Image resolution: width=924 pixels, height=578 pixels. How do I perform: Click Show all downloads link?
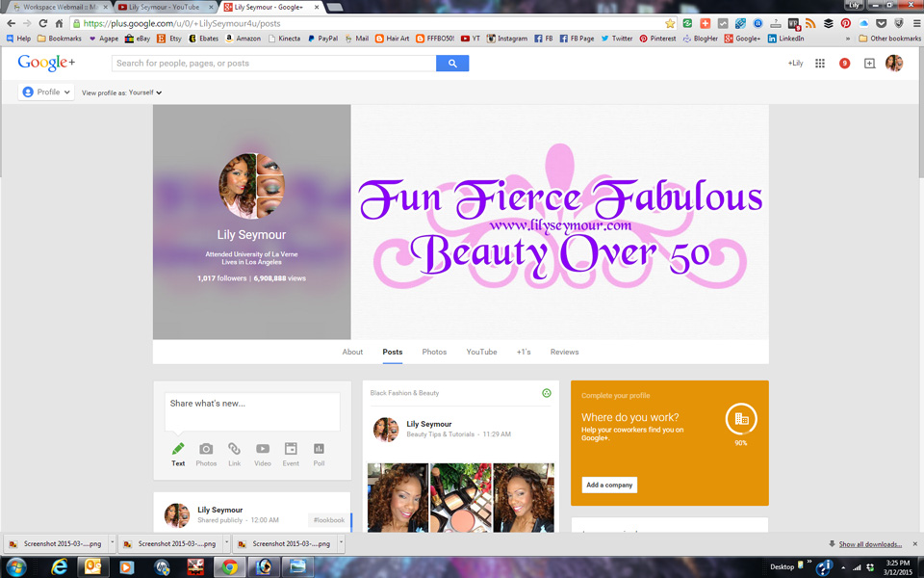pyautogui.click(x=870, y=543)
